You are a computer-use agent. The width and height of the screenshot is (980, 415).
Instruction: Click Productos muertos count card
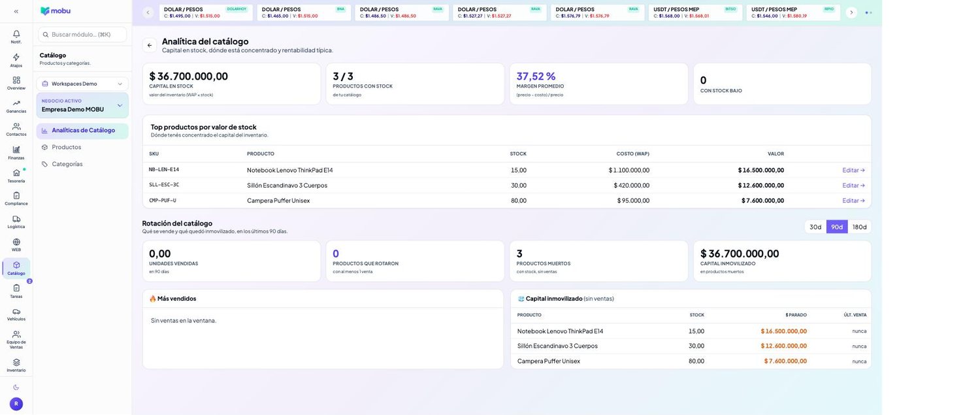[598, 261]
